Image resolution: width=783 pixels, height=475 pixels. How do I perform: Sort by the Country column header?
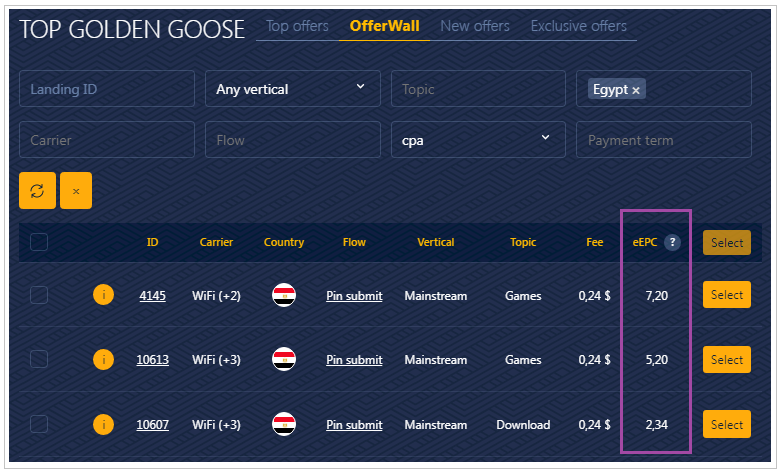tap(284, 242)
